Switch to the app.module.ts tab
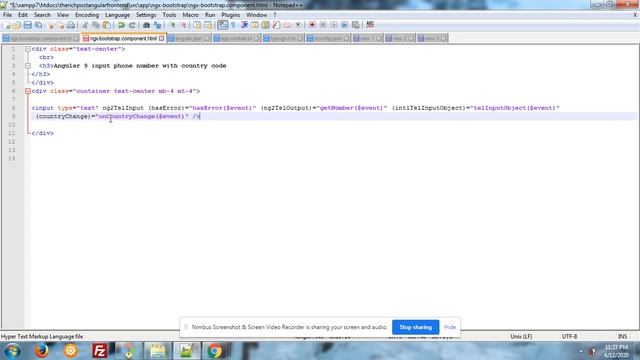The image size is (640, 360). [236, 38]
